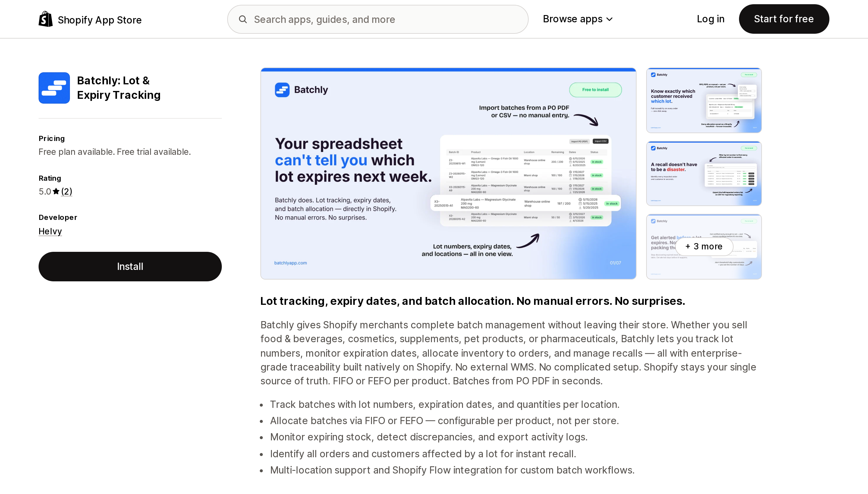Screen dimensions: 868x494
Task: Click the rating star icon
Action: click(56, 191)
